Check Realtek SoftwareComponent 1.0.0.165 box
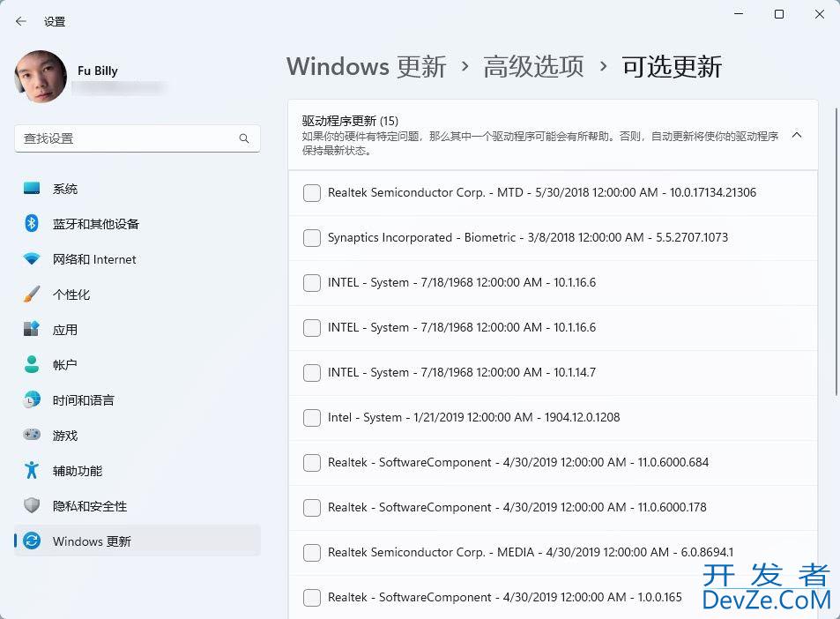The image size is (840, 619). pyautogui.click(x=312, y=598)
